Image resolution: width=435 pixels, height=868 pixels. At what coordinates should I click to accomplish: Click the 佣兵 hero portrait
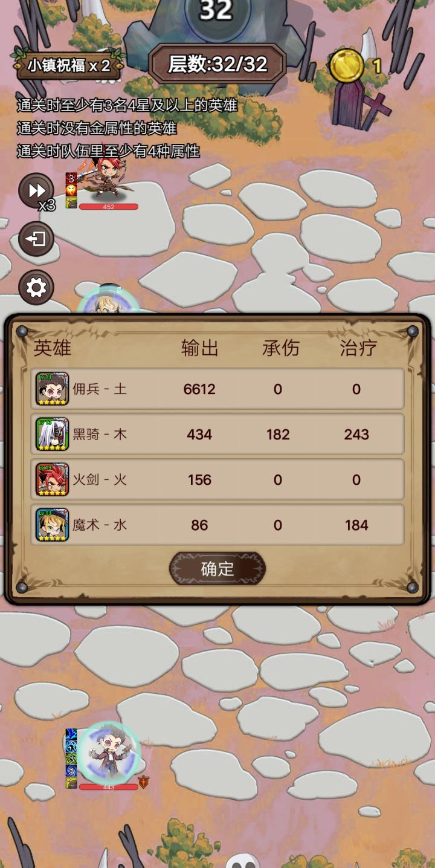pos(53,389)
